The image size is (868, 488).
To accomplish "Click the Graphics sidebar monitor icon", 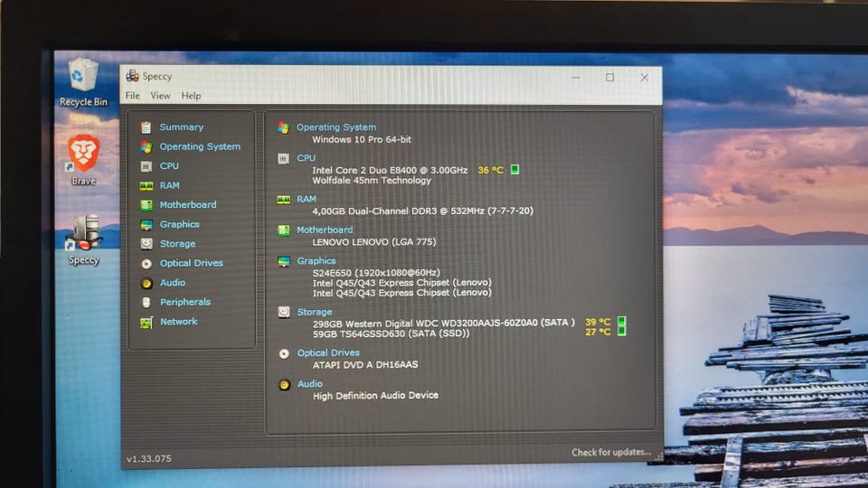I will [146, 225].
